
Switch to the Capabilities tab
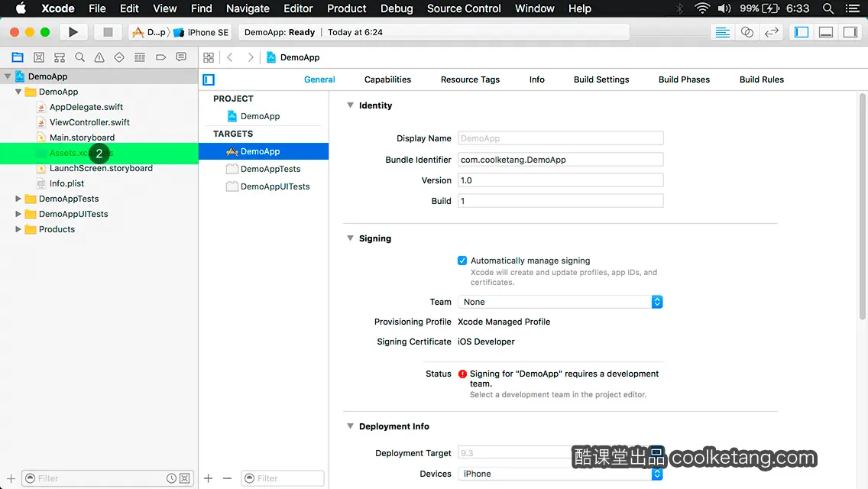click(x=387, y=79)
